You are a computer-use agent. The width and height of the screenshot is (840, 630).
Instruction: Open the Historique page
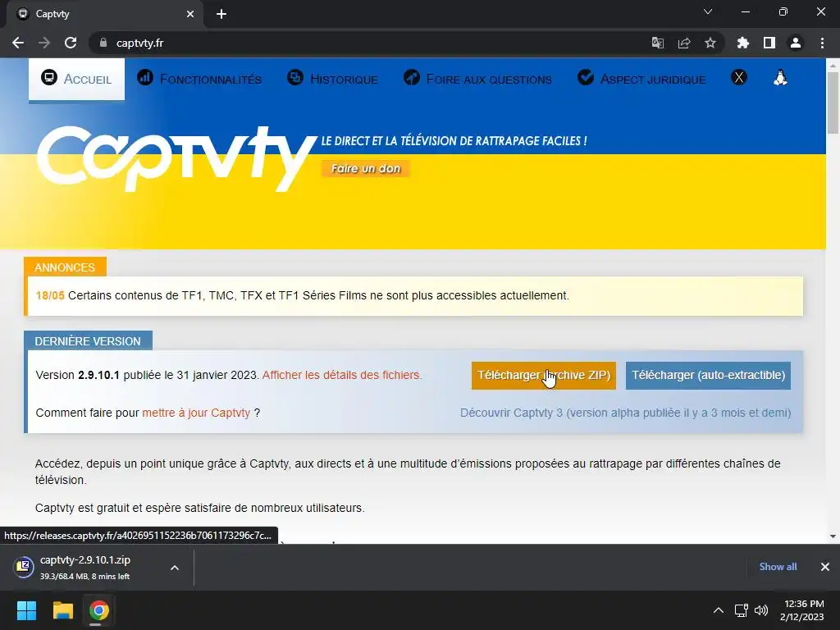pos(333,79)
